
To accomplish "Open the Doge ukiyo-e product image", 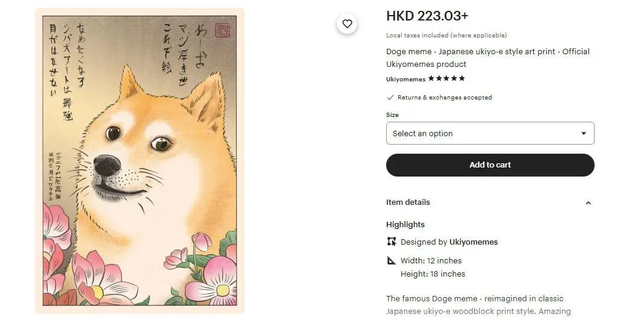I will (x=140, y=161).
